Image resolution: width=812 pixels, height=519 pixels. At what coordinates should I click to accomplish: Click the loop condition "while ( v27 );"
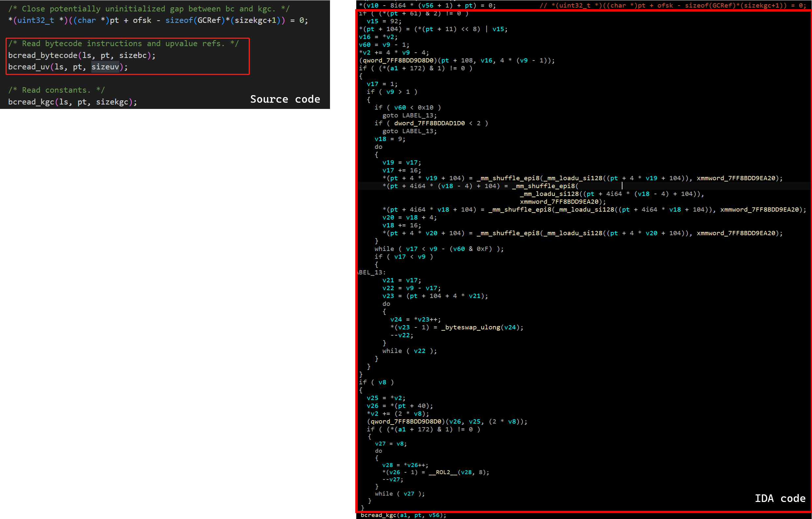click(400, 494)
